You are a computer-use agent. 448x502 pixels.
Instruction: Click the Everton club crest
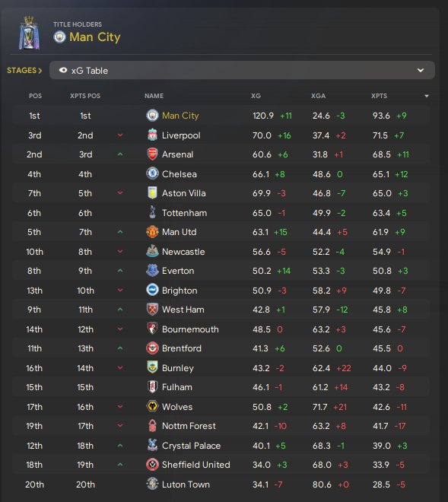coord(152,271)
